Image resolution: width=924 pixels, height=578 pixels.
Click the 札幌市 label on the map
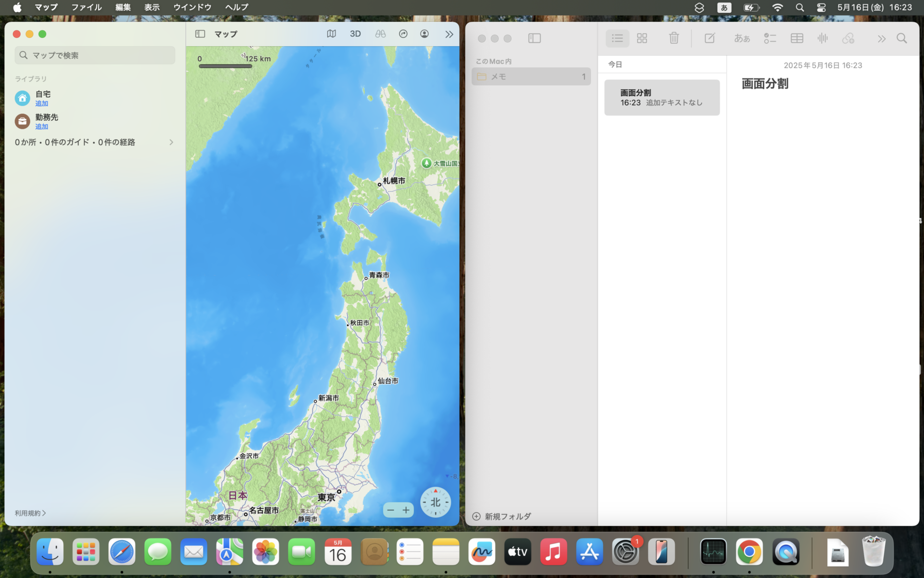394,181
